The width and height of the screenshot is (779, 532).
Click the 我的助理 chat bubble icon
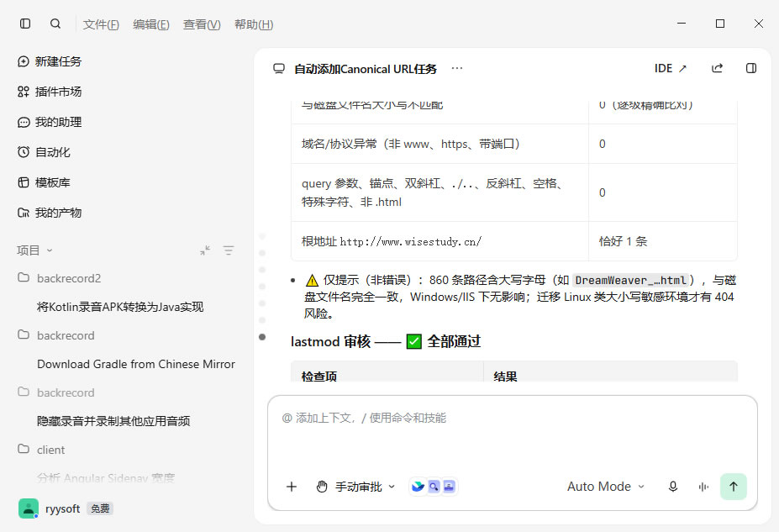24,122
